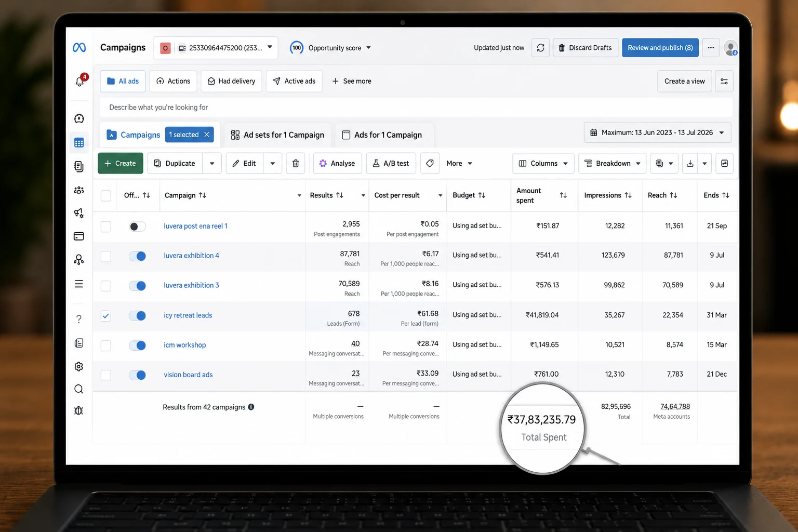Open the date range picker dropdown
This screenshot has height=532, width=798.
tap(657, 132)
